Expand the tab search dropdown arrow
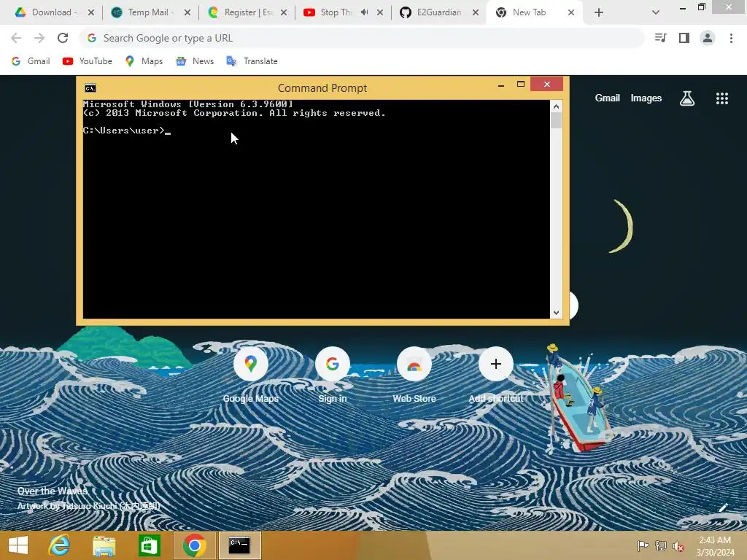 (656, 13)
